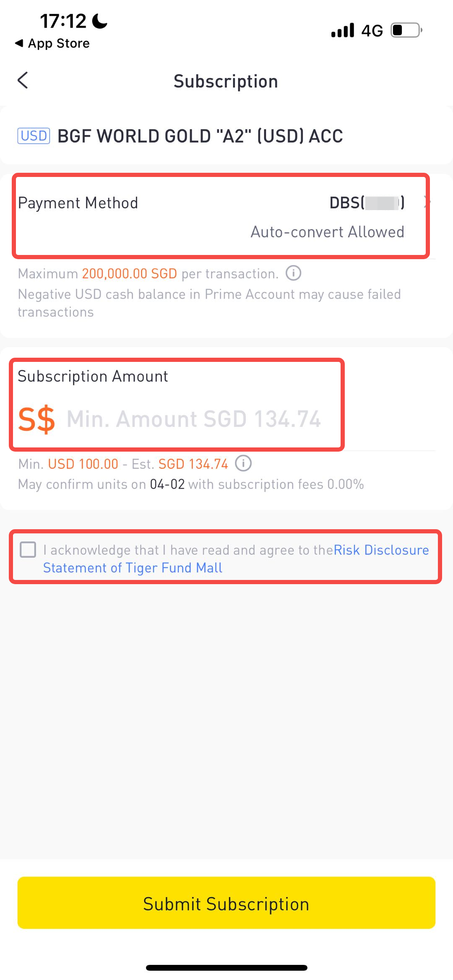453x980 pixels.
Task: Open info icon next to Est. SGD 134.74
Action: coord(243,463)
